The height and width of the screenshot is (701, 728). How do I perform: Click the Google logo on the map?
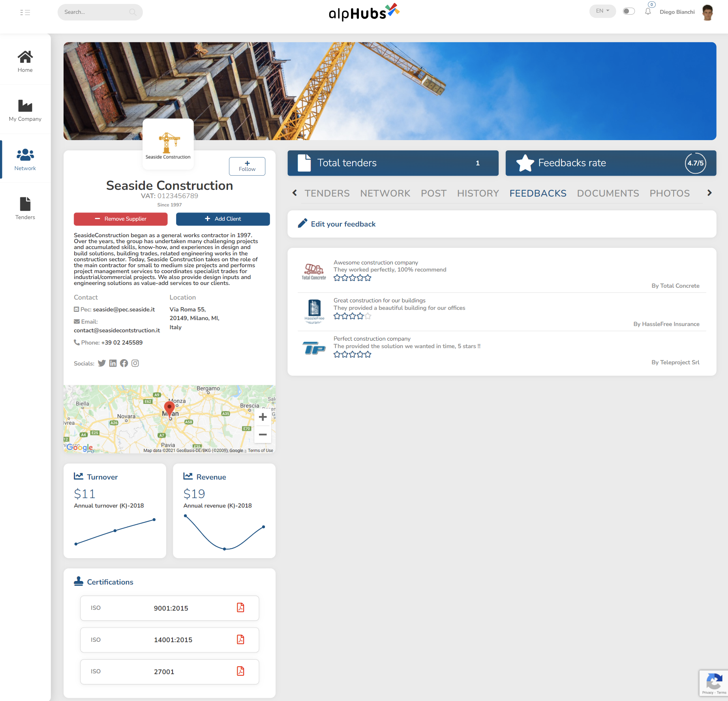(x=80, y=447)
